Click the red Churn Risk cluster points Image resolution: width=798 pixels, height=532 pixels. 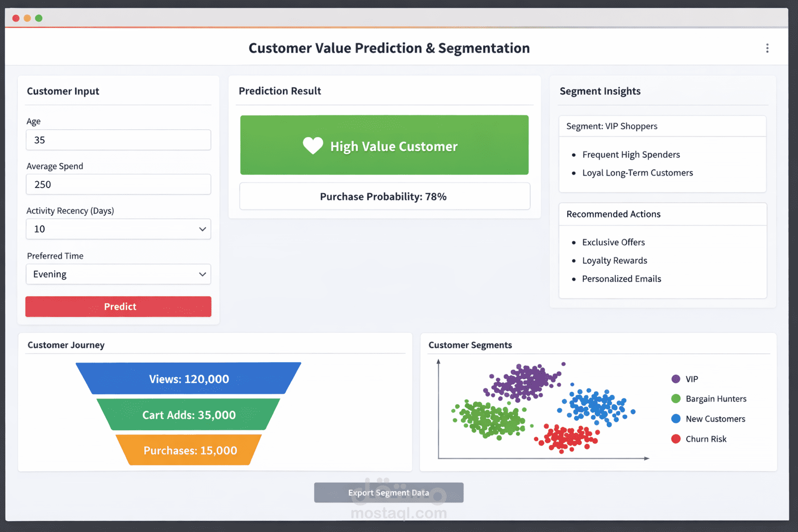566,439
